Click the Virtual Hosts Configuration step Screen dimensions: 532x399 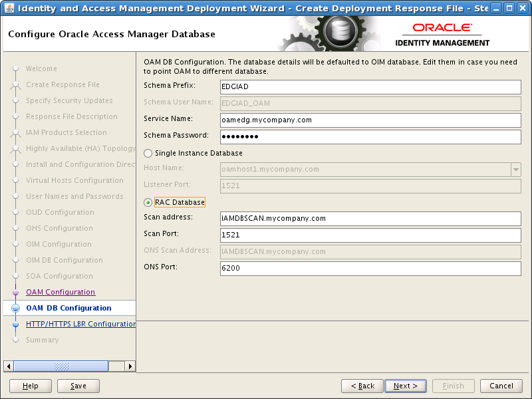tap(74, 180)
